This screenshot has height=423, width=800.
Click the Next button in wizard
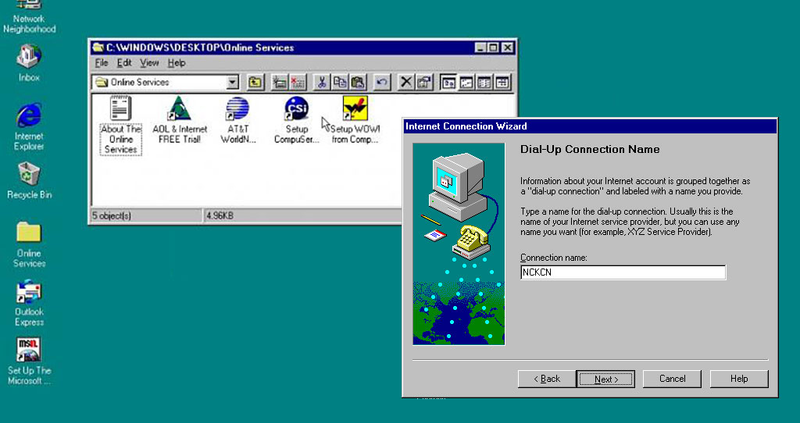(x=606, y=379)
